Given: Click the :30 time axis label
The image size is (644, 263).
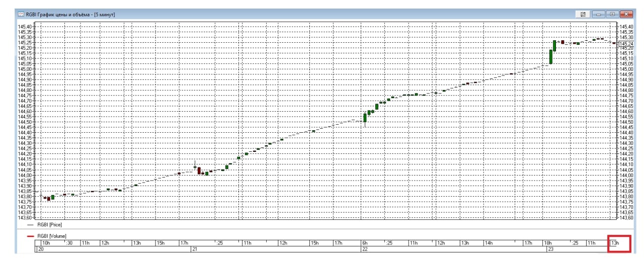Looking at the screenshot, I should tap(69, 243).
